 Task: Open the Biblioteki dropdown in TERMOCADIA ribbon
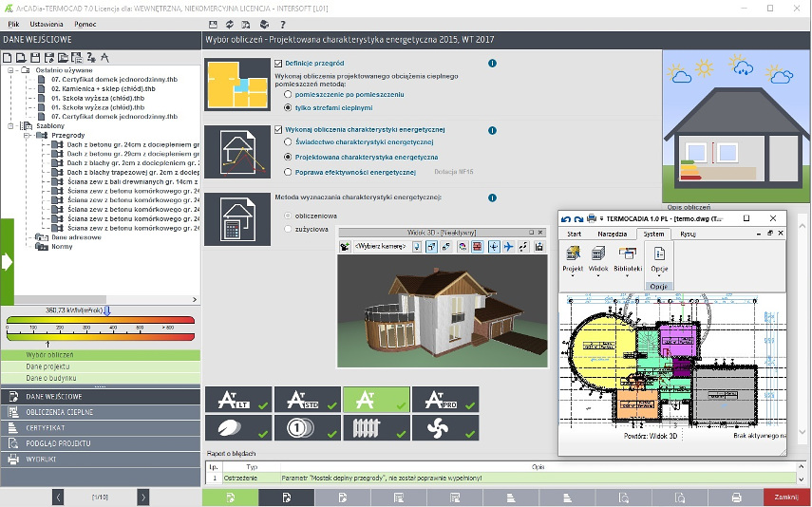tap(628, 261)
